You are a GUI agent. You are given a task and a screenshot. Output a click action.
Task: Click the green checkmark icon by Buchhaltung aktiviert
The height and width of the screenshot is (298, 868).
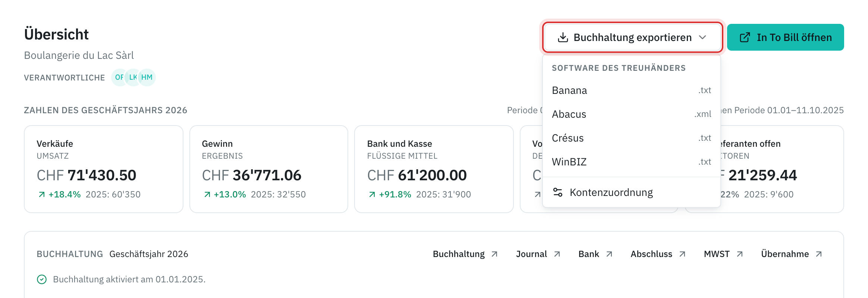point(42,279)
